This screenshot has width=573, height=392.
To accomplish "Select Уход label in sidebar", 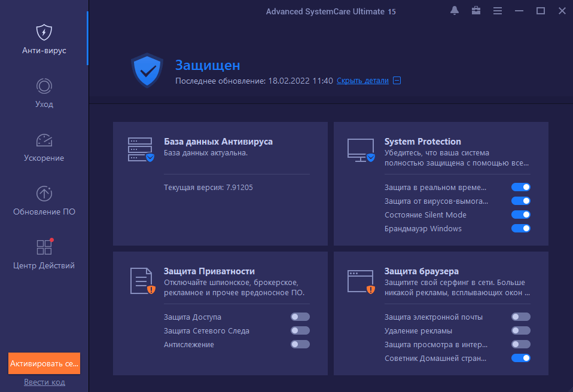I will [x=44, y=105].
